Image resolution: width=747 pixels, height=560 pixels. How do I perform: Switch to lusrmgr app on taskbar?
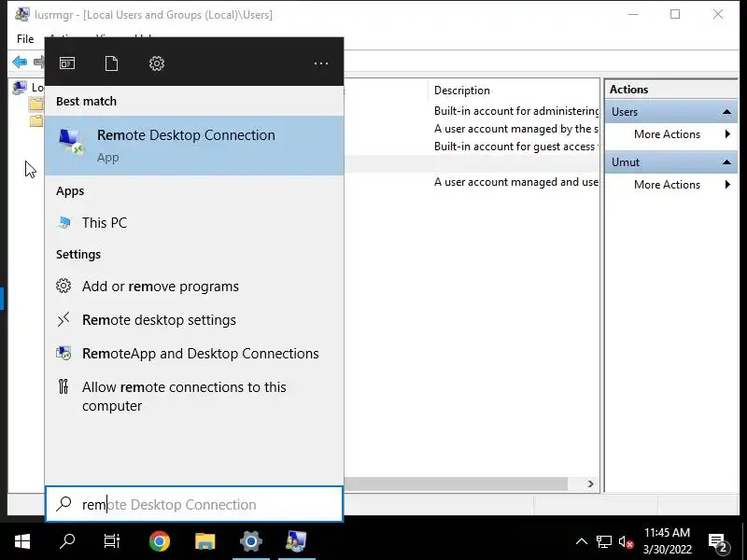[296, 541]
